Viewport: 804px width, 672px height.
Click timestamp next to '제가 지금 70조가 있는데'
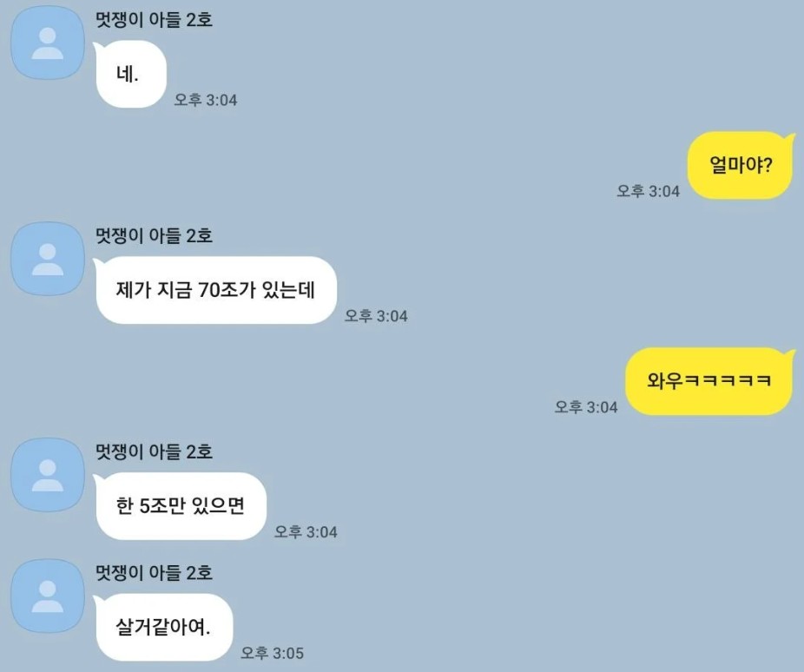(x=376, y=316)
